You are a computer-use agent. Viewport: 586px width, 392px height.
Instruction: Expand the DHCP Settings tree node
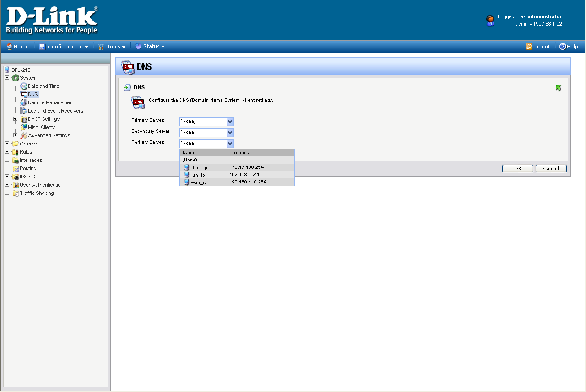pyautogui.click(x=16, y=119)
